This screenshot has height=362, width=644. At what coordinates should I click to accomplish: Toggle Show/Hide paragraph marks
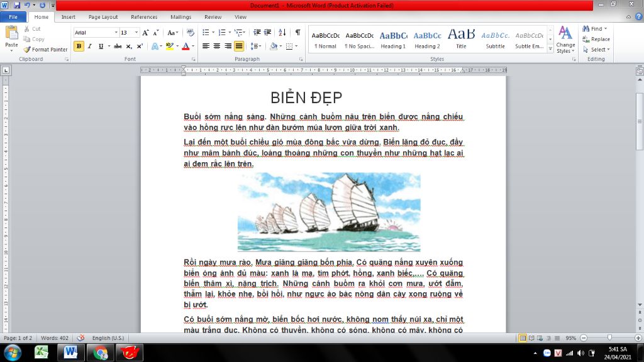click(297, 33)
